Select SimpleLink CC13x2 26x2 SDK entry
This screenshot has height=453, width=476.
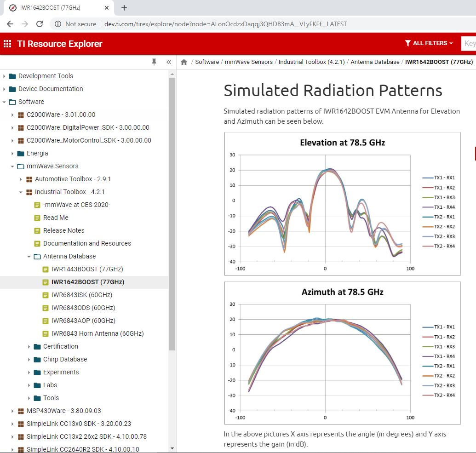pyautogui.click(x=86, y=436)
